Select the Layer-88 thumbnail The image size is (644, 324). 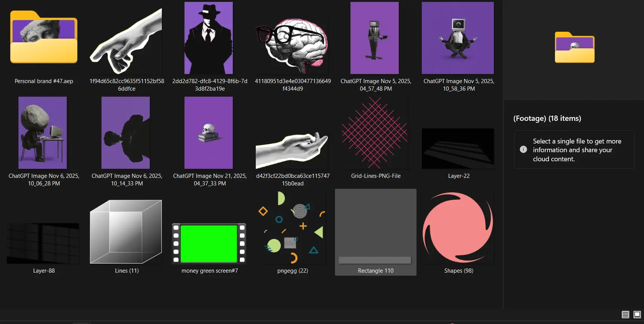click(x=43, y=243)
